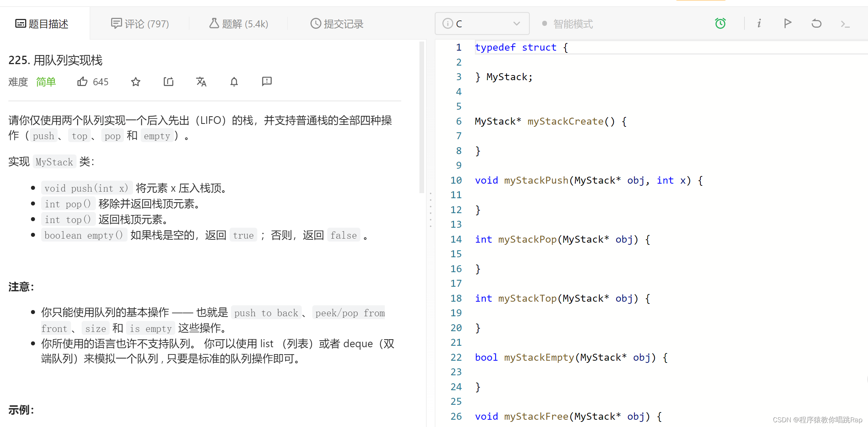
Task: Select the 题目描述 tab
Action: [x=42, y=24]
